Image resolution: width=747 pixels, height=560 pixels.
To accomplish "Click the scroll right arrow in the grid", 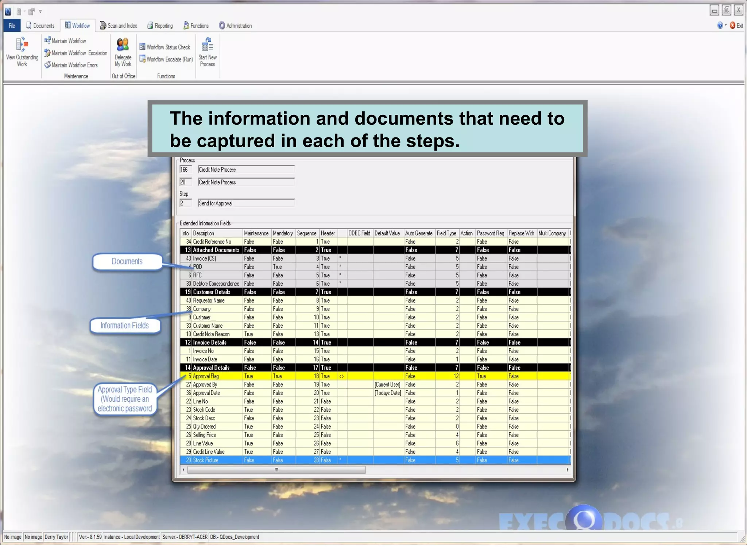I will click(568, 470).
